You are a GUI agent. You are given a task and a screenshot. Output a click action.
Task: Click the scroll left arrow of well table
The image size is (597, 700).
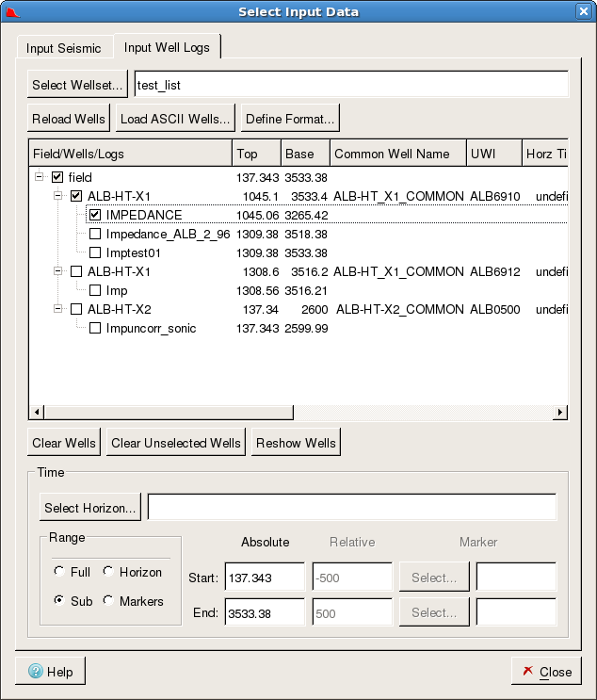(x=37, y=412)
